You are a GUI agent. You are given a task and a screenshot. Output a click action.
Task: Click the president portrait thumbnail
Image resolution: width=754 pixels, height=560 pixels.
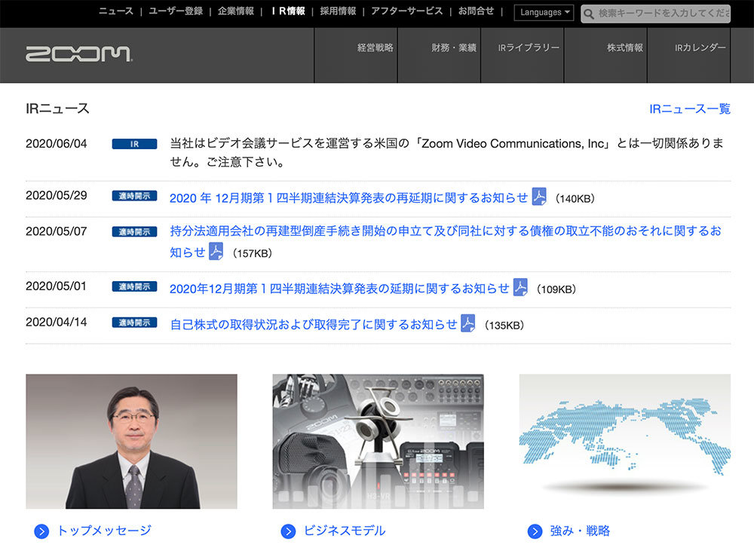click(x=131, y=441)
